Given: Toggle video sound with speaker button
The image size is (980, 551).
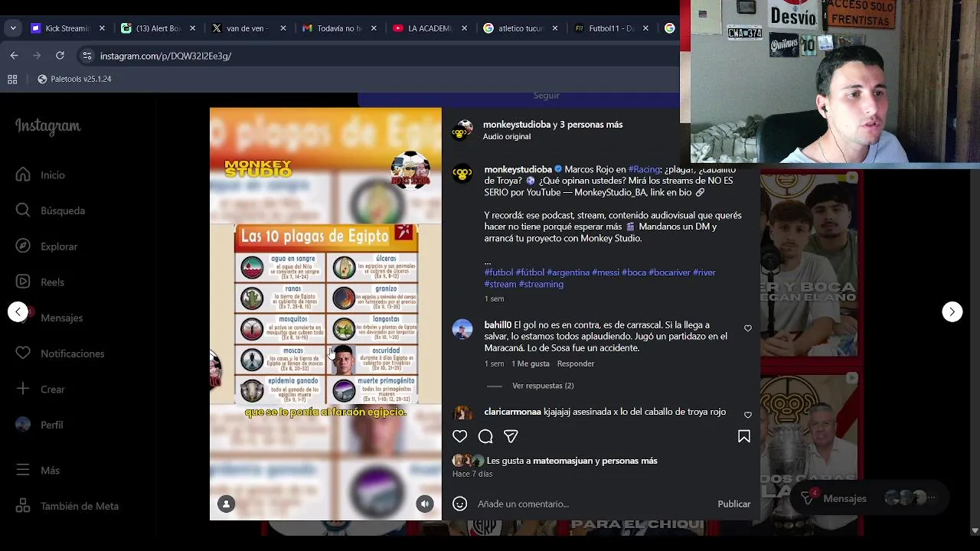Looking at the screenshot, I should click(425, 504).
